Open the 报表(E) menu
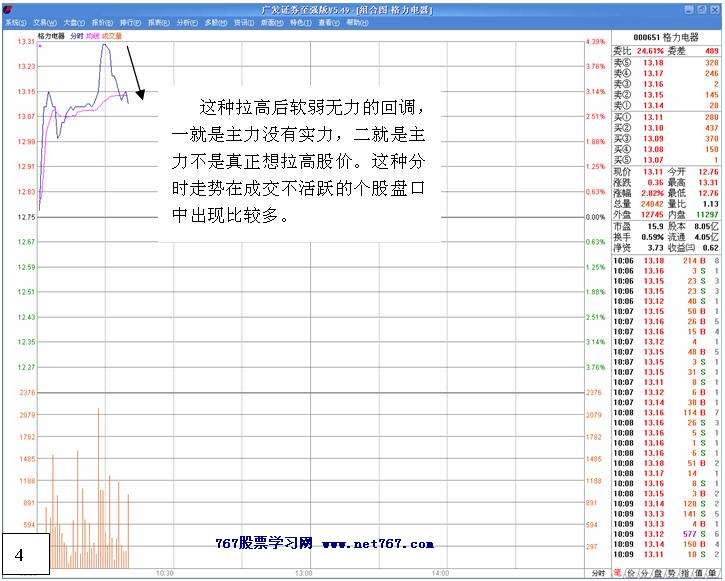Image resolution: width=725 pixels, height=581 pixels. (x=159, y=23)
